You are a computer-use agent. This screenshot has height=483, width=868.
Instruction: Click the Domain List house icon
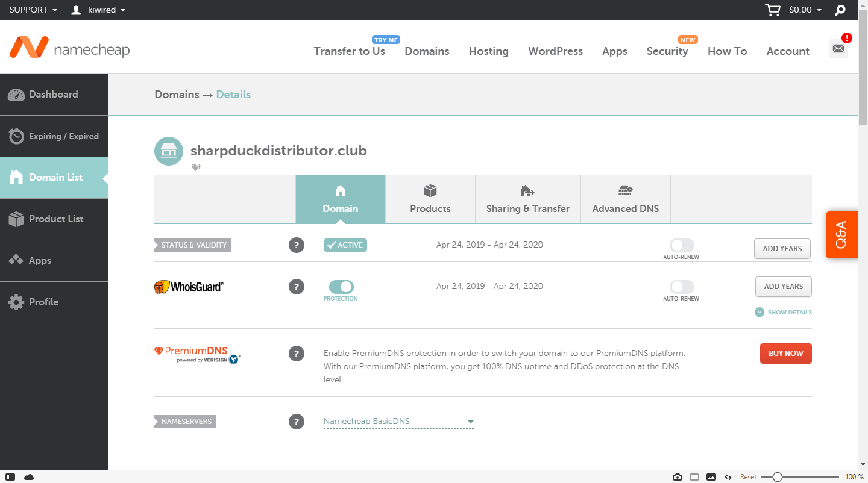point(16,177)
